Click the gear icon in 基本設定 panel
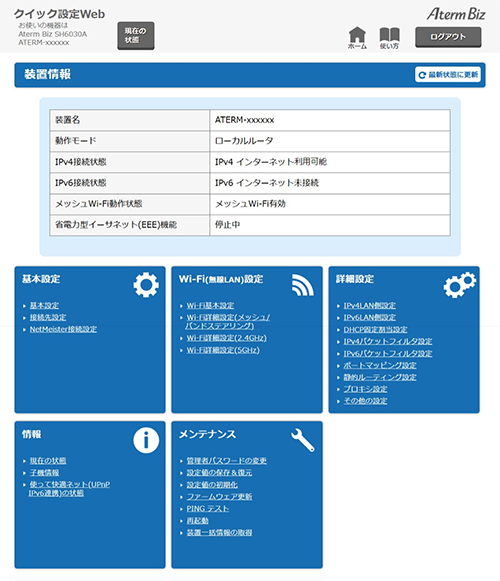Screen dimensions: 500x581 click(x=146, y=285)
